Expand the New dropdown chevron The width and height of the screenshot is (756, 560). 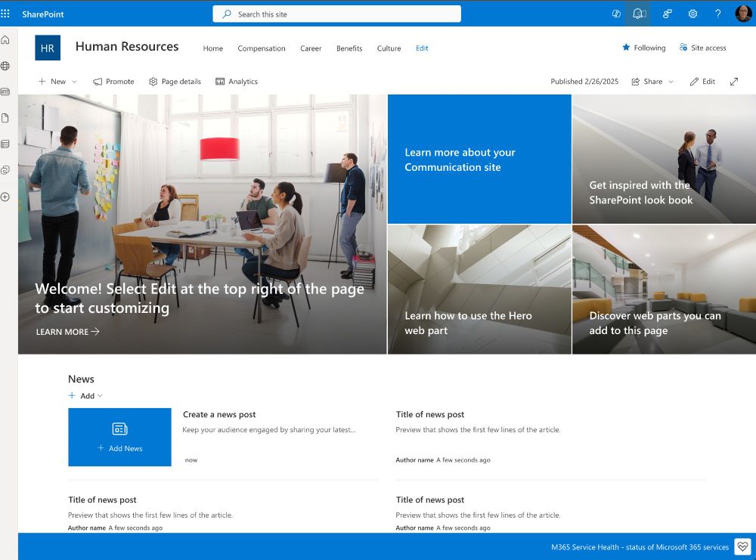[74, 82]
